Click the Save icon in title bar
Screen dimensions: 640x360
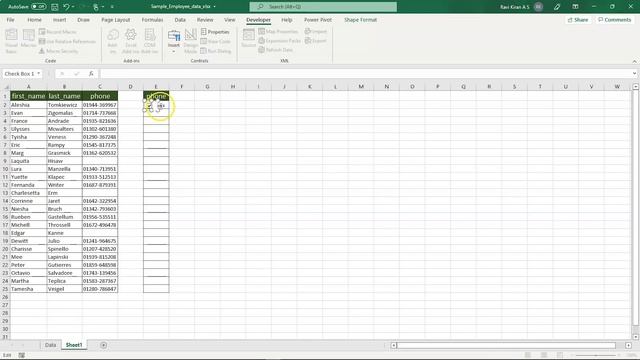point(55,7)
